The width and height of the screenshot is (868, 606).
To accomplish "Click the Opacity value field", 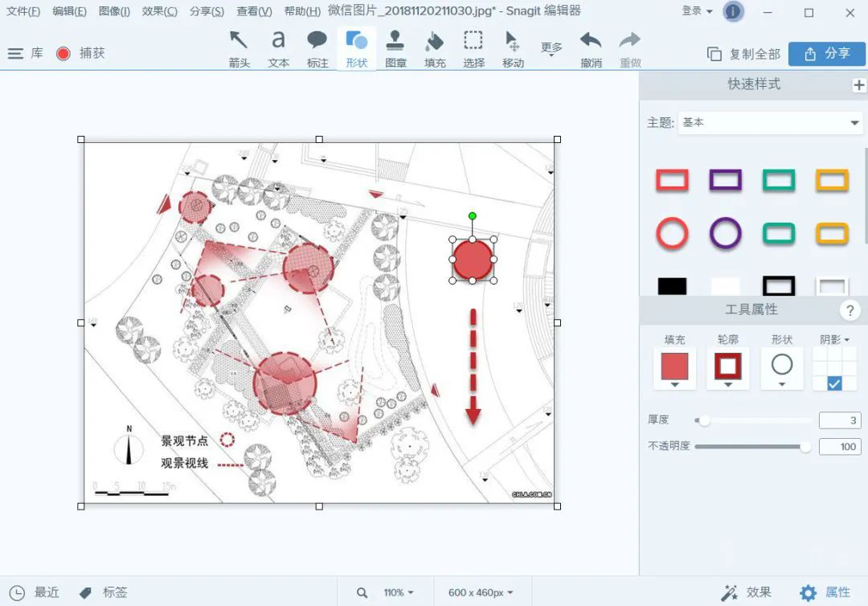I will point(840,447).
